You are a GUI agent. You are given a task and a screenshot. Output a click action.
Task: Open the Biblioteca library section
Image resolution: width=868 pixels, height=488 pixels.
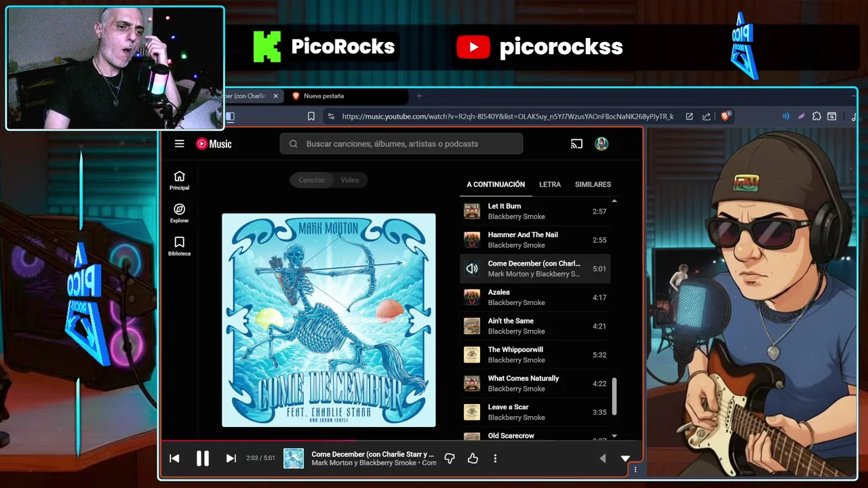pyautogui.click(x=180, y=246)
